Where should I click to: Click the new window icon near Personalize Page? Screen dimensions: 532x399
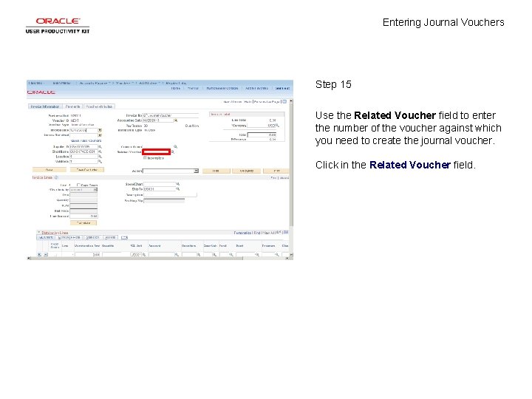pyautogui.click(x=284, y=102)
